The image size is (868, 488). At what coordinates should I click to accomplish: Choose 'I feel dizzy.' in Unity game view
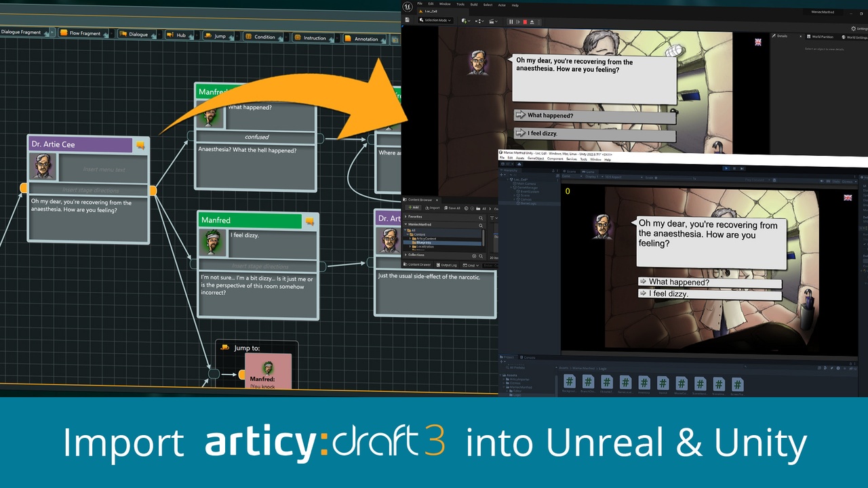pyautogui.click(x=709, y=294)
